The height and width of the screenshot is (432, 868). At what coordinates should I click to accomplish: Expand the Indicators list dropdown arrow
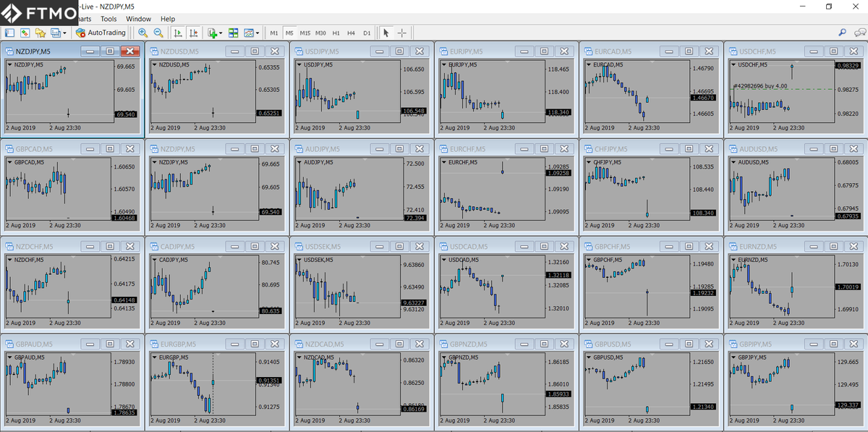[x=221, y=33]
